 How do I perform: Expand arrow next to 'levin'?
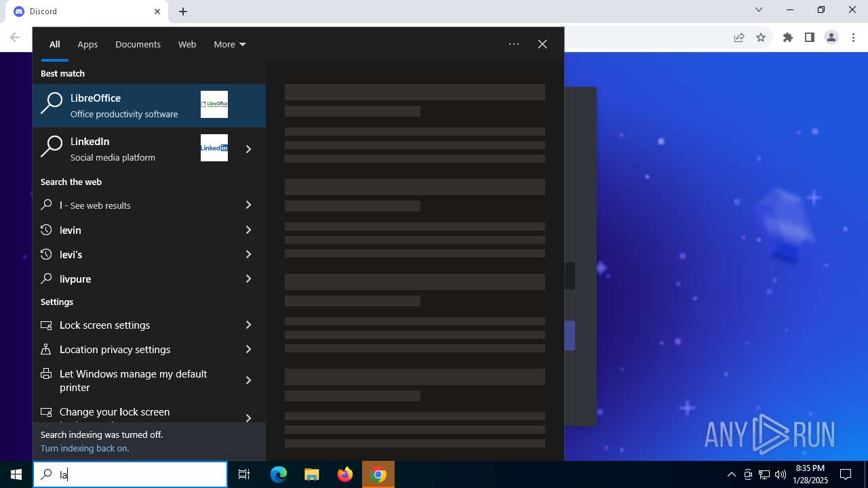click(x=248, y=230)
